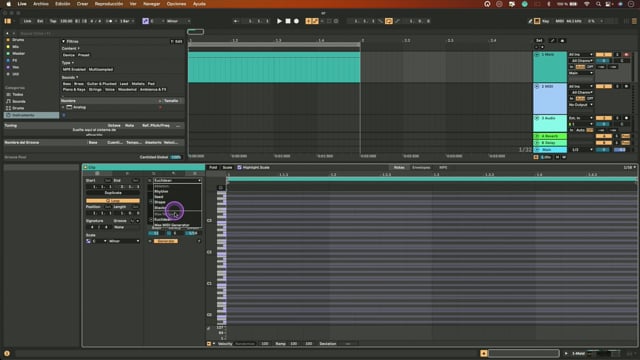Select Sounds category in browser
Image resolution: width=640 pixels, height=360 pixels.
click(x=19, y=101)
